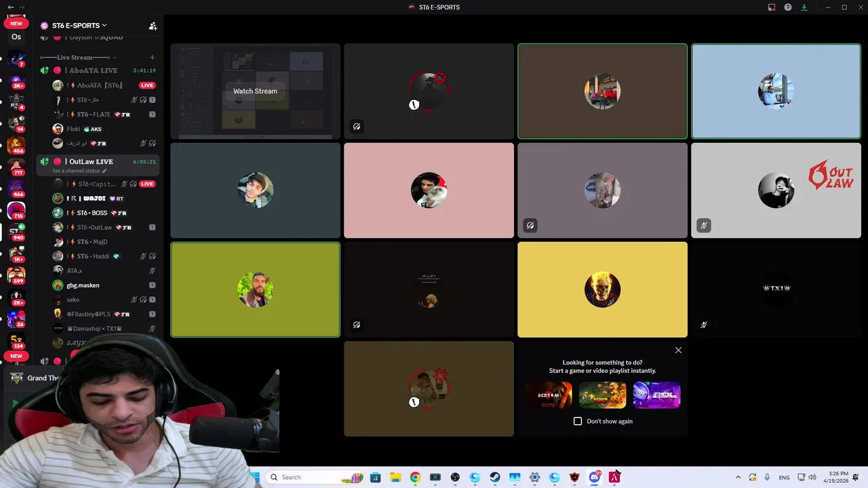
Task: Focus the olive green participant tile
Action: [x=255, y=289]
